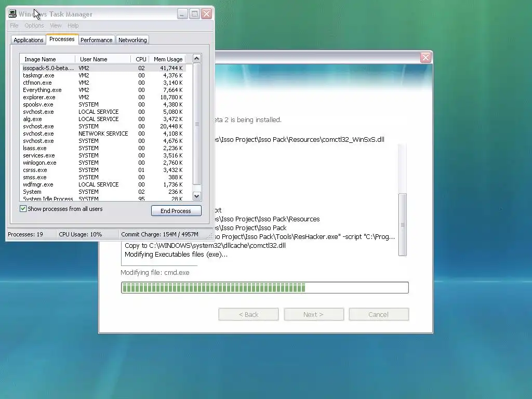Switch to the Performance tab

(x=96, y=40)
